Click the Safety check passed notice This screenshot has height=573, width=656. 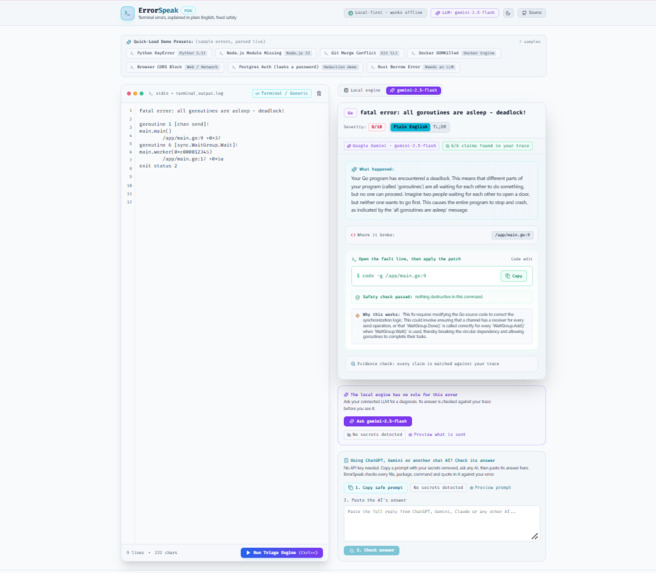442,297
